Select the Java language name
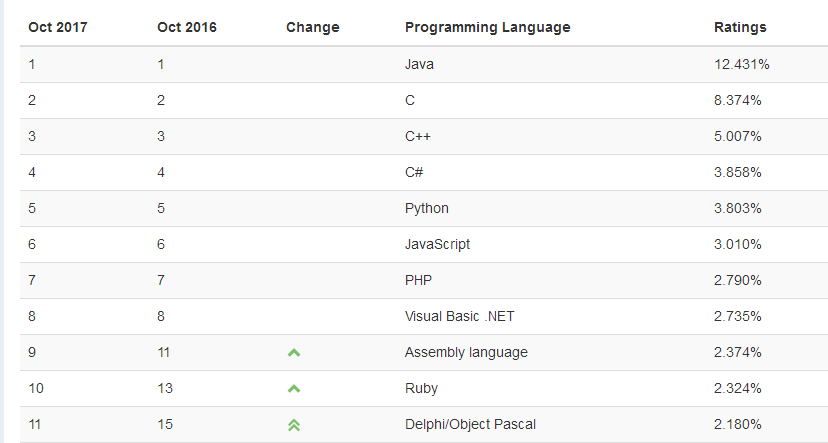Screen dimensions: 828x443 (419, 64)
